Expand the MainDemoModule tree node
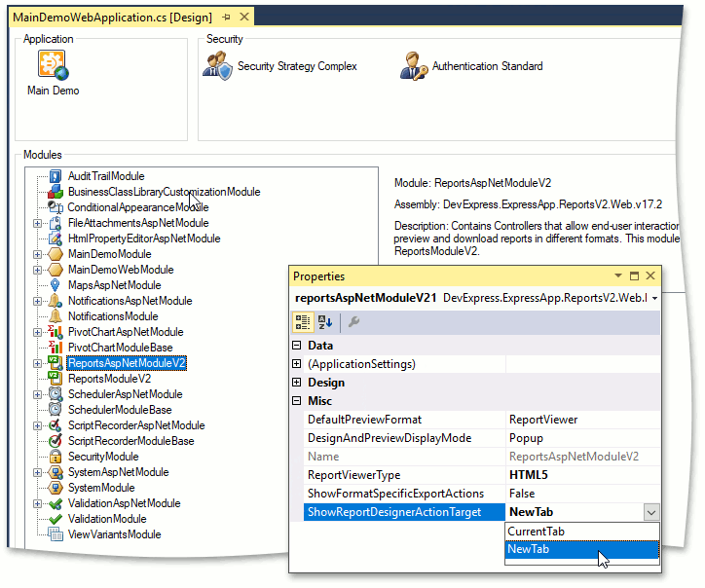 point(37,254)
